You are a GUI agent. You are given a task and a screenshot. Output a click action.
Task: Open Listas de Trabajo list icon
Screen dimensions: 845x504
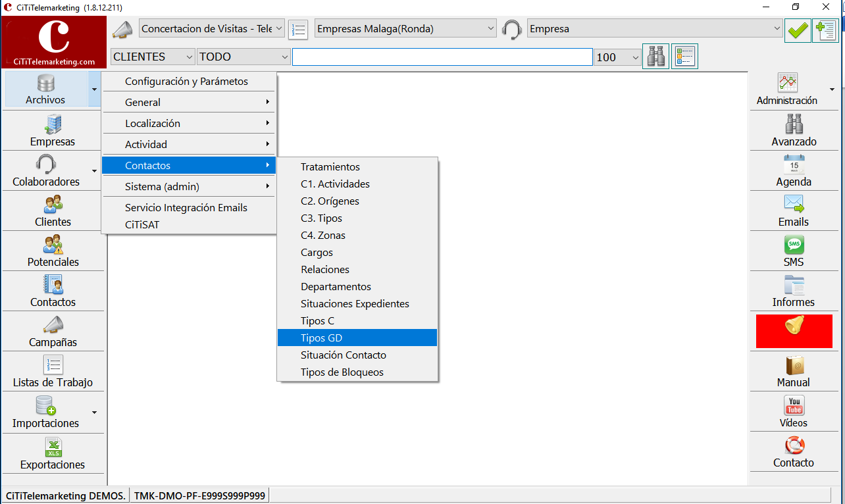click(53, 365)
